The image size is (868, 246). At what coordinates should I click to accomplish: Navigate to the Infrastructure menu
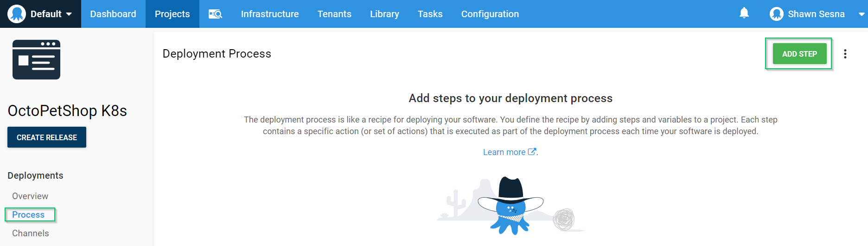pyautogui.click(x=269, y=14)
